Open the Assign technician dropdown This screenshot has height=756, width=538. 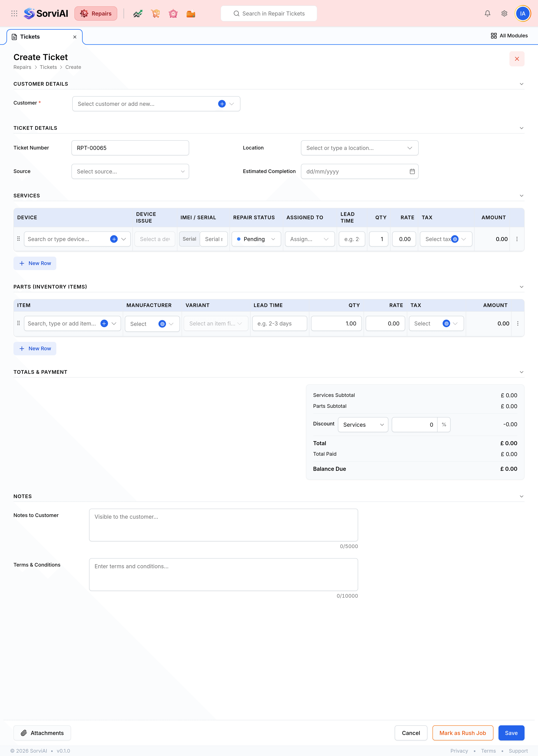tap(310, 239)
